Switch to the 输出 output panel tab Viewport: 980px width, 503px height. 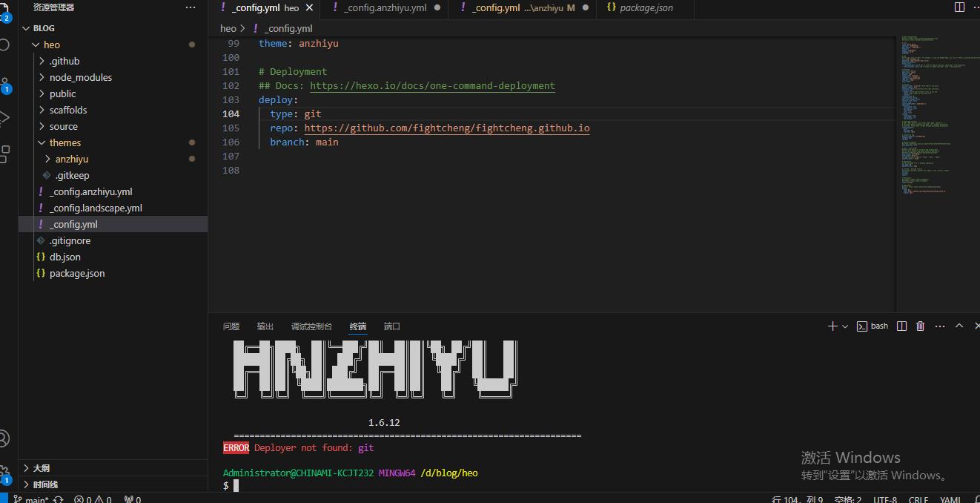(265, 326)
